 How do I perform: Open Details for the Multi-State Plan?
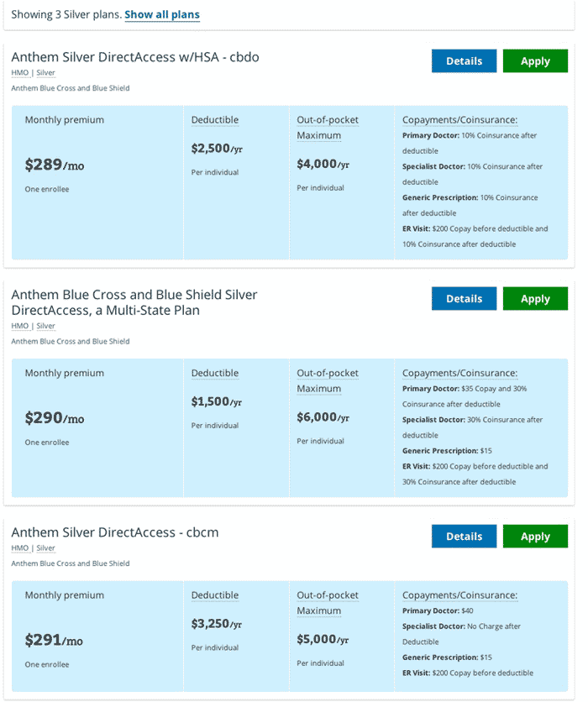464,299
